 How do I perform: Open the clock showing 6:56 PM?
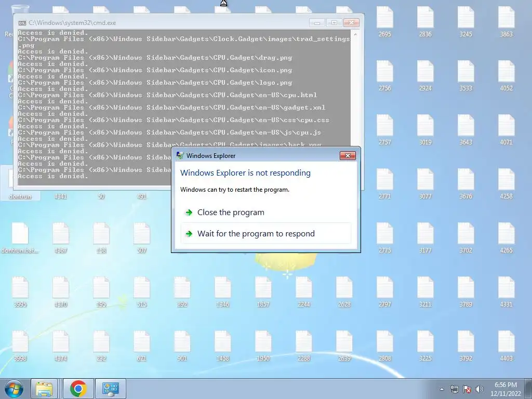point(506,385)
